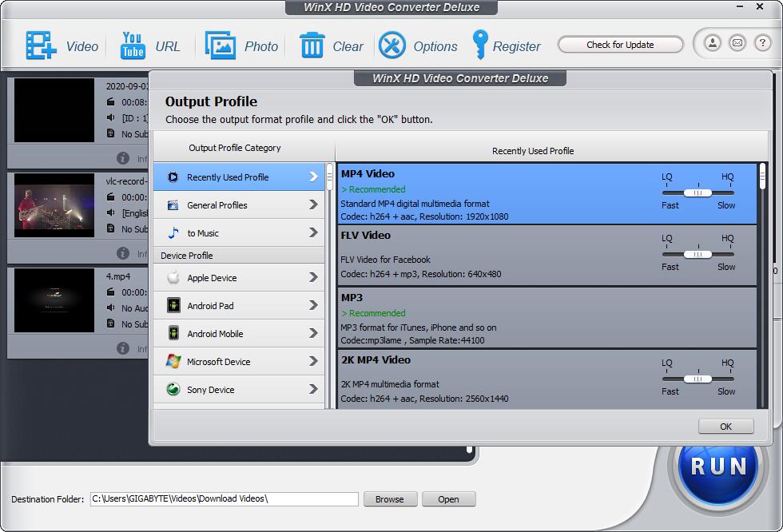
Task: Click the Open folder button
Action: point(448,499)
